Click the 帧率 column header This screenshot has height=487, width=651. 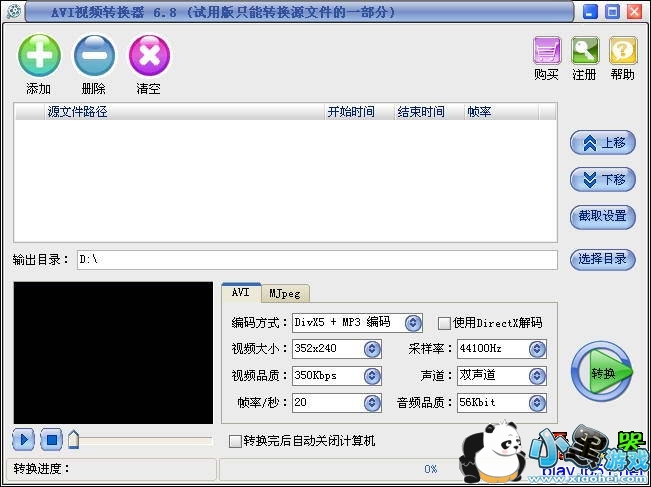pos(501,112)
